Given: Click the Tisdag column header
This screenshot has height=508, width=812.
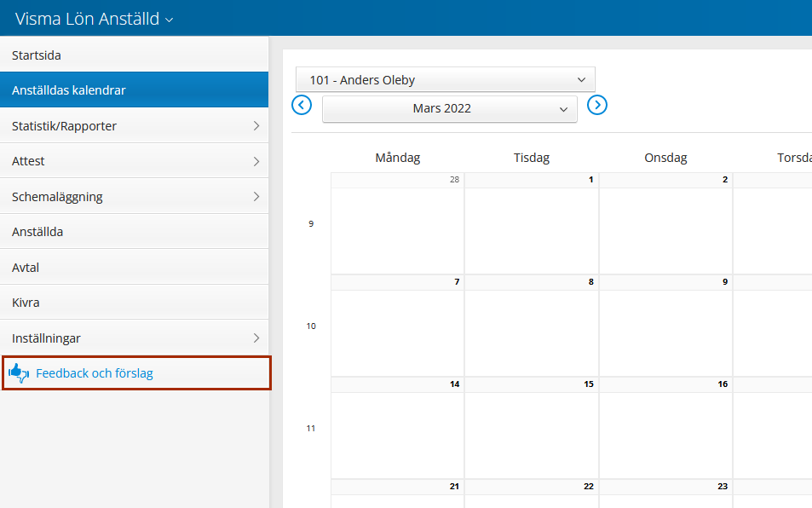Looking at the screenshot, I should [x=532, y=158].
